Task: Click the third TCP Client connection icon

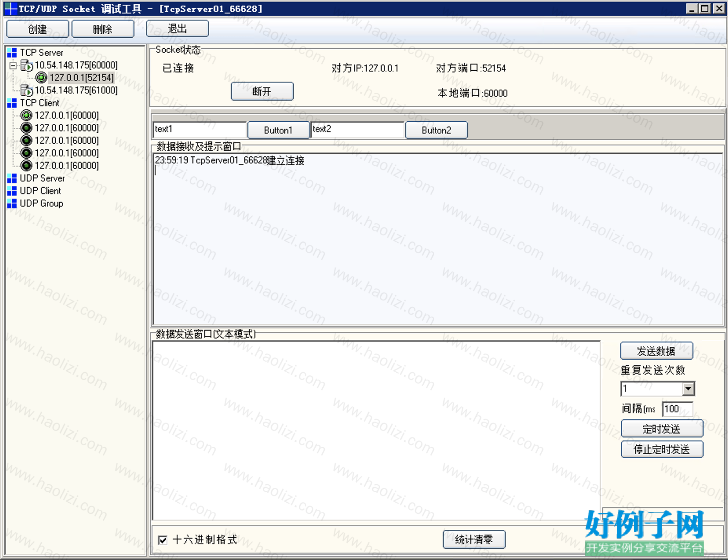Action: [x=26, y=141]
